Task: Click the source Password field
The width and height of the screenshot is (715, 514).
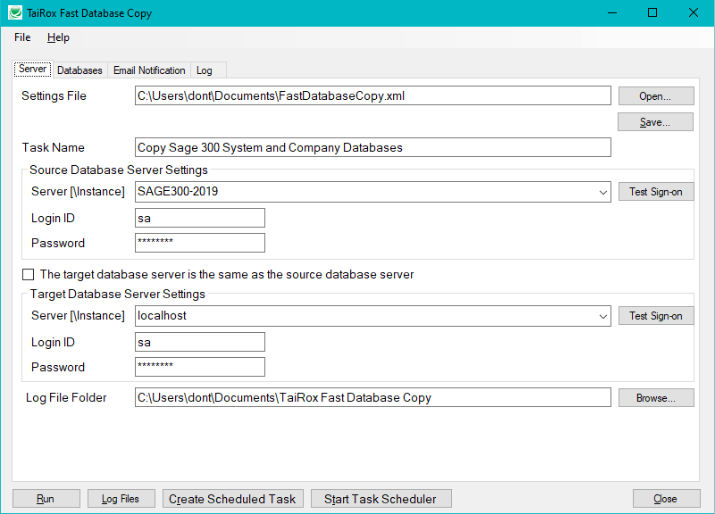Action: 200,243
